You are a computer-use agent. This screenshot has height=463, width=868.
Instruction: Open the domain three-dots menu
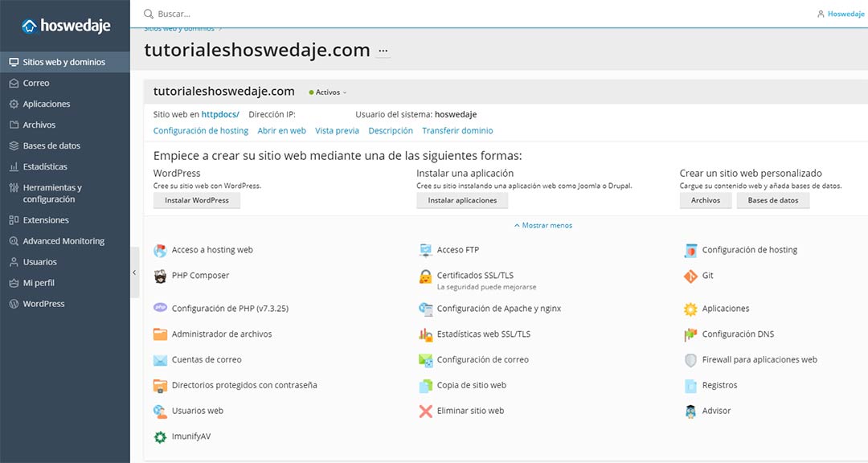click(x=383, y=51)
